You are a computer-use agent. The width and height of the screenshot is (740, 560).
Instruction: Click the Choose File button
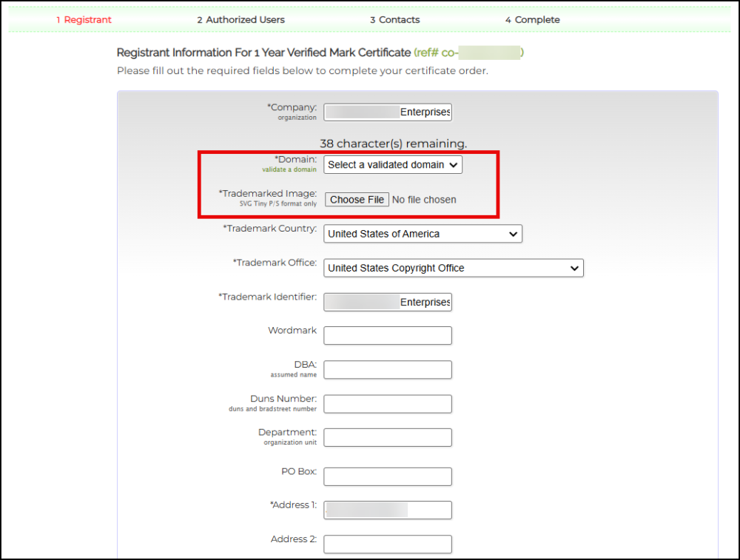pos(357,200)
